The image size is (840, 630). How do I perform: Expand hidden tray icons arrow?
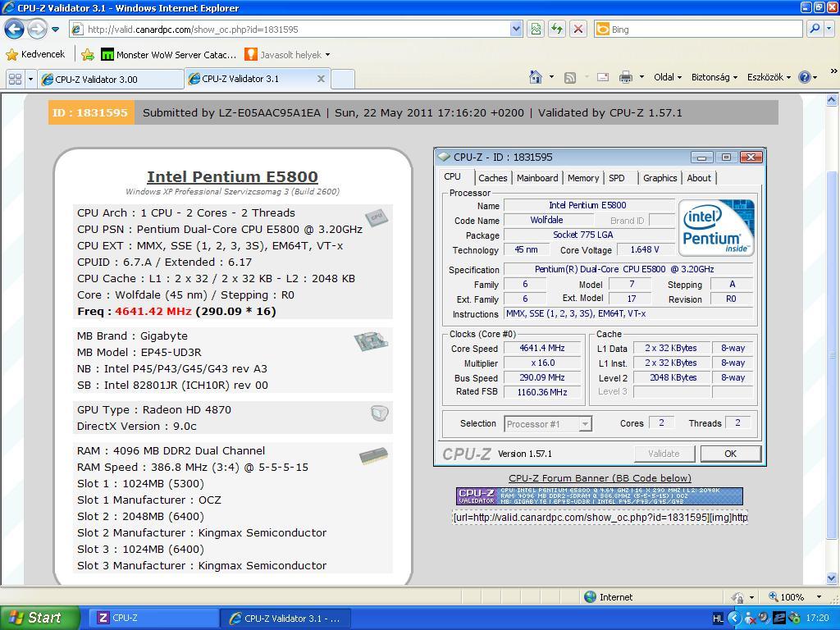coord(734,619)
